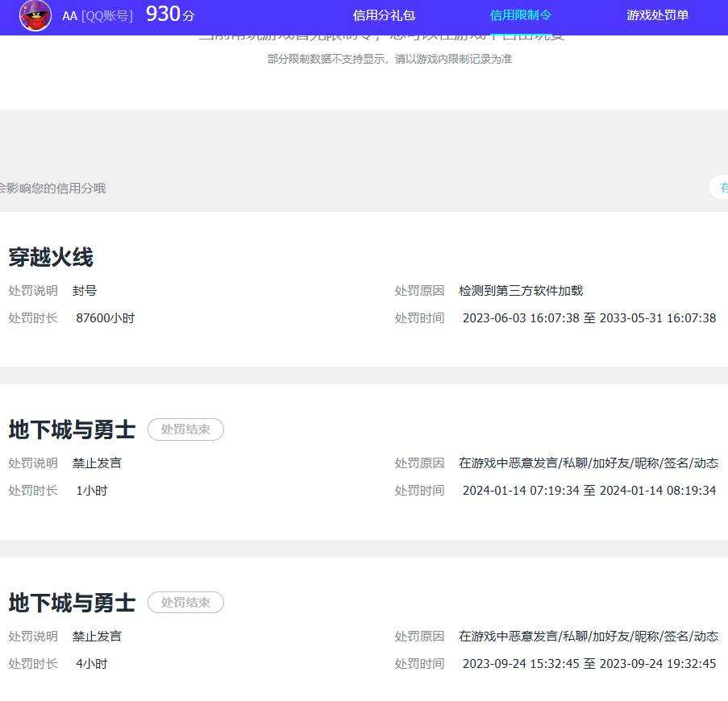Click the 处罚时长 label beside 87600小时
This screenshot has width=728, height=701.
[33, 318]
